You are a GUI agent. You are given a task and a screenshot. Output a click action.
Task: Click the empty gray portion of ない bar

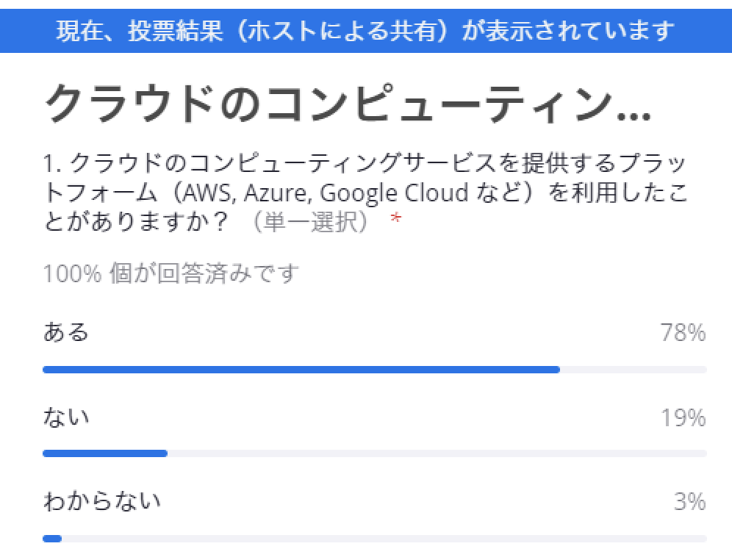click(437, 453)
